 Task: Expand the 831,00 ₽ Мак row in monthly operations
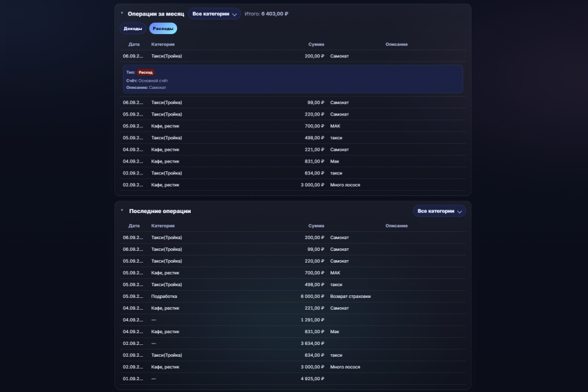pyautogui.click(x=293, y=161)
